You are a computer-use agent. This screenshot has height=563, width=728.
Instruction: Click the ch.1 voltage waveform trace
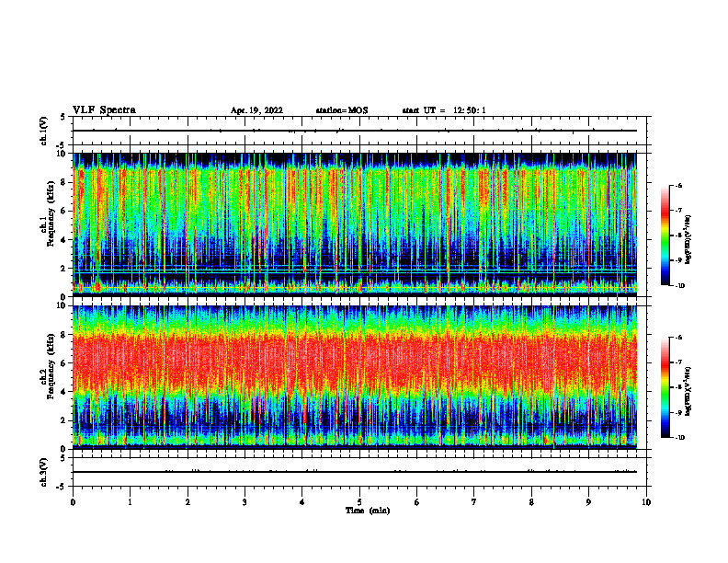[x=355, y=131]
